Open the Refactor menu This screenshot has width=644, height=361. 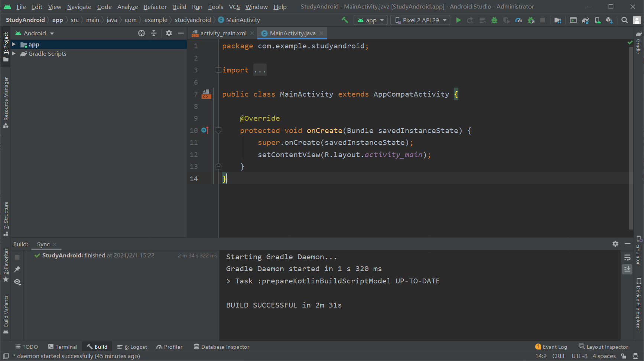[x=155, y=7]
